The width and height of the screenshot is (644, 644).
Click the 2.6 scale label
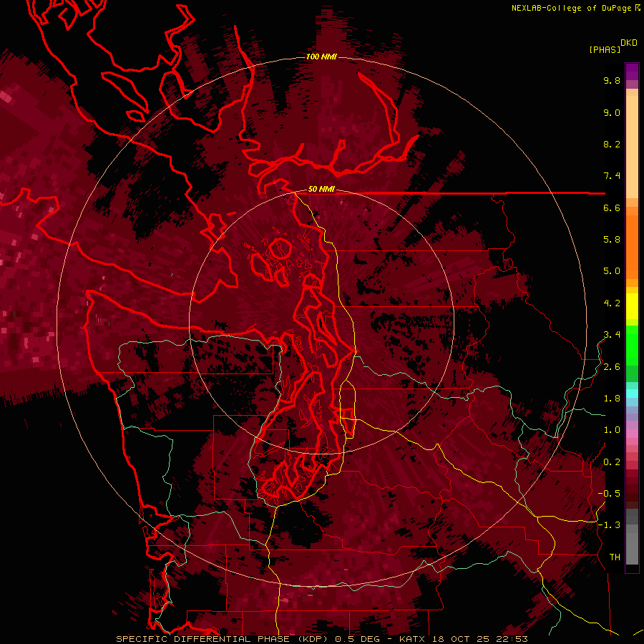[x=612, y=367]
